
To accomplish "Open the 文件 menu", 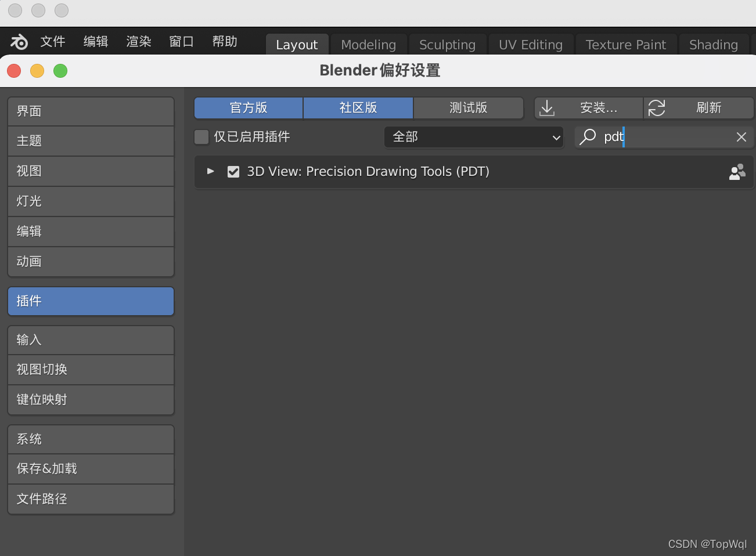I will point(53,42).
